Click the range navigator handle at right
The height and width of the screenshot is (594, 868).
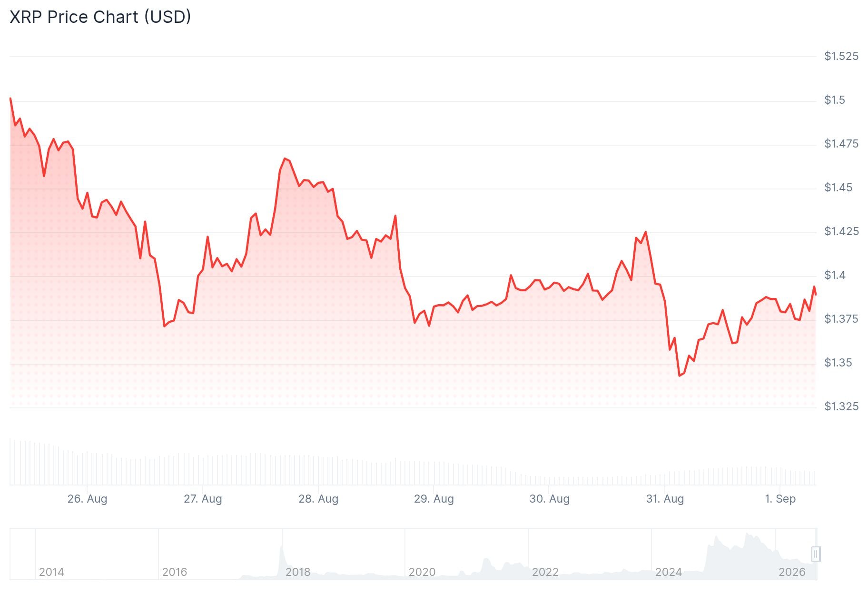(815, 554)
